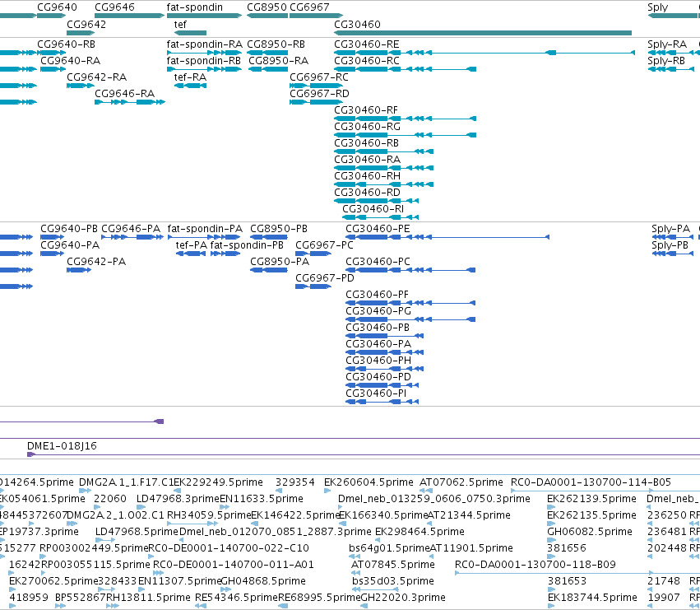Select transcript label CG9640-RB
The height and width of the screenshot is (610, 700).
tap(66, 44)
